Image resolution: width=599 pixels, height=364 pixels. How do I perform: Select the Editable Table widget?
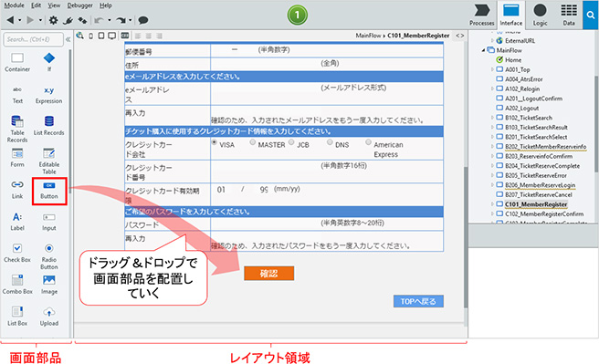49,161
